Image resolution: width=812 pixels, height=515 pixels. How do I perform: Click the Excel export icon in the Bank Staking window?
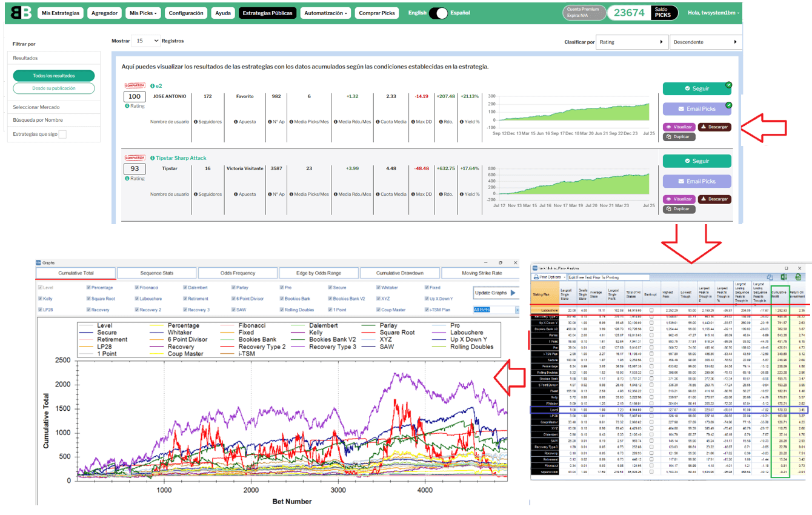click(x=784, y=277)
